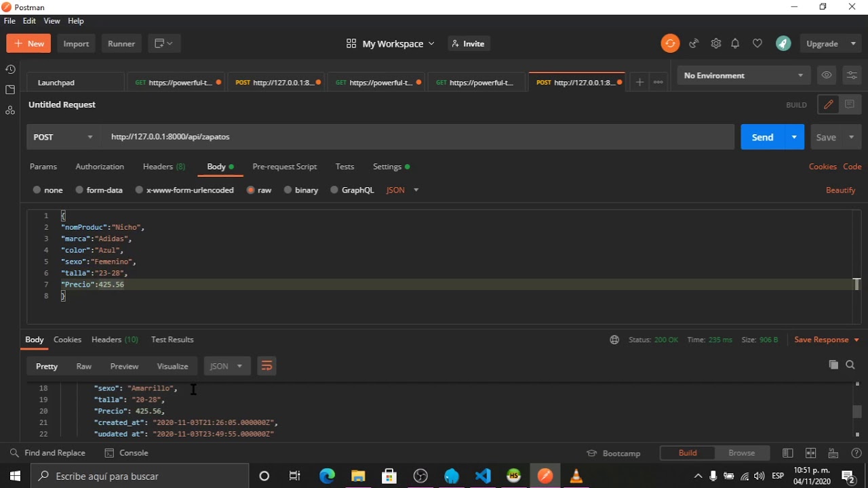
Task: Open the Cookies link beside Code
Action: coord(823,167)
